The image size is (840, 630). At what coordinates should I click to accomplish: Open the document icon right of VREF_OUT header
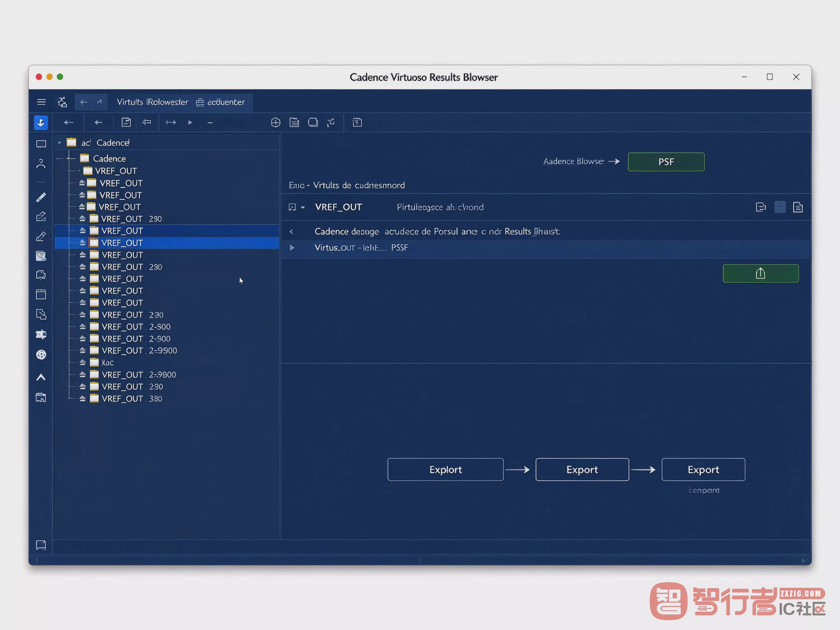point(798,208)
